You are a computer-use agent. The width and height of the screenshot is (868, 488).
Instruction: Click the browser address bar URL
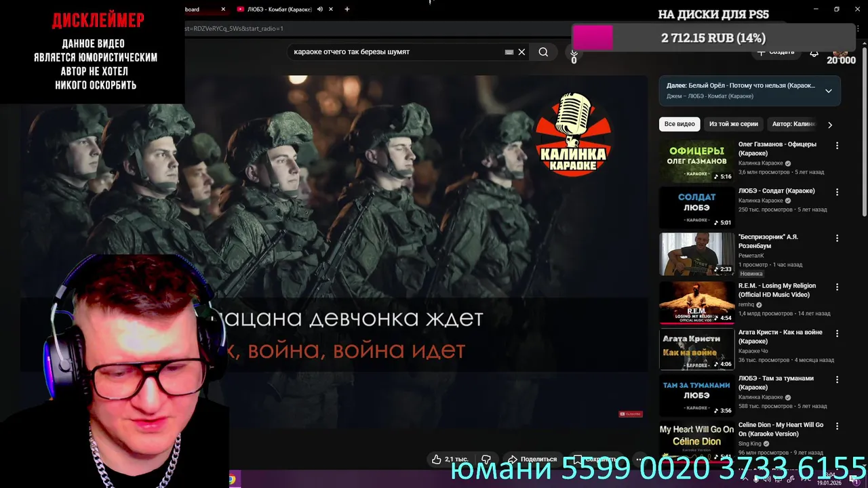tap(234, 28)
